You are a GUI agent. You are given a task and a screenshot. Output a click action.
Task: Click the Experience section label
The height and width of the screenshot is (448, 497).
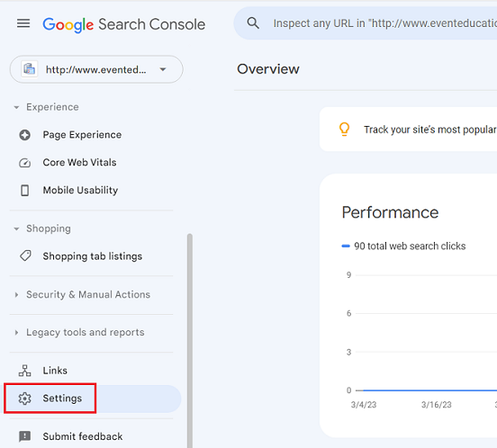click(x=52, y=107)
